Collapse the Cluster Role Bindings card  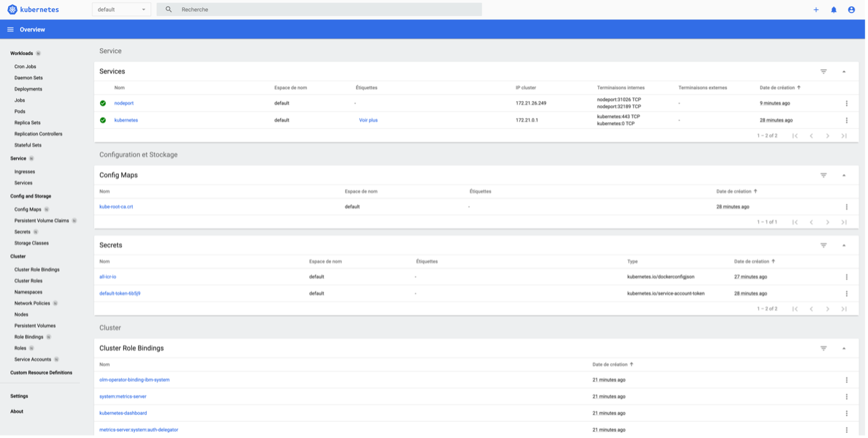[844, 348]
